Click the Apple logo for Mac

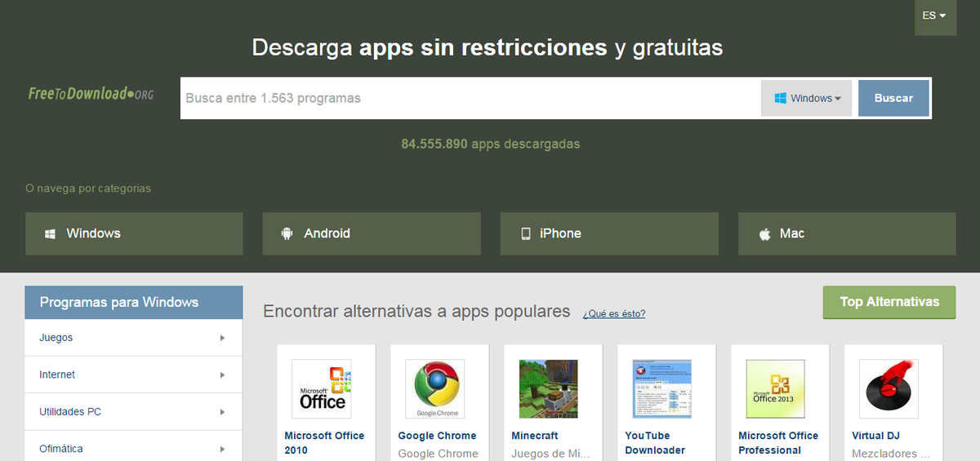[x=765, y=234]
